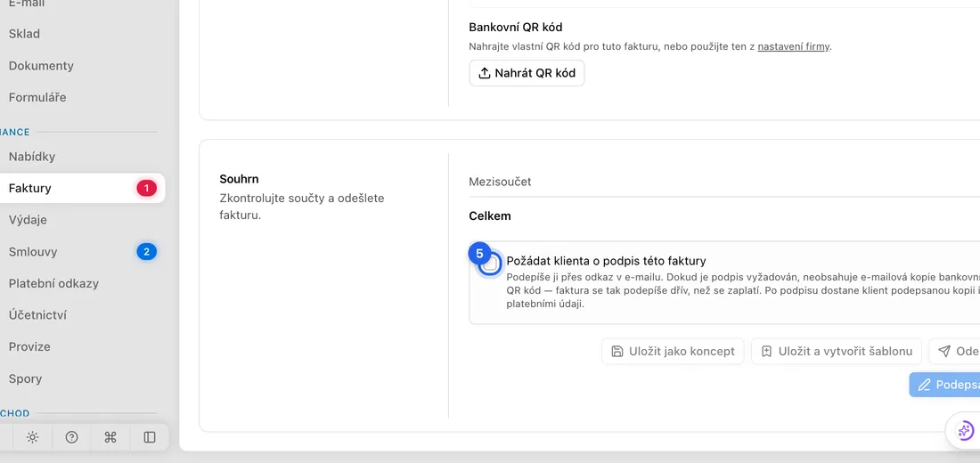Open Výdaje in the sidebar

tap(28, 220)
